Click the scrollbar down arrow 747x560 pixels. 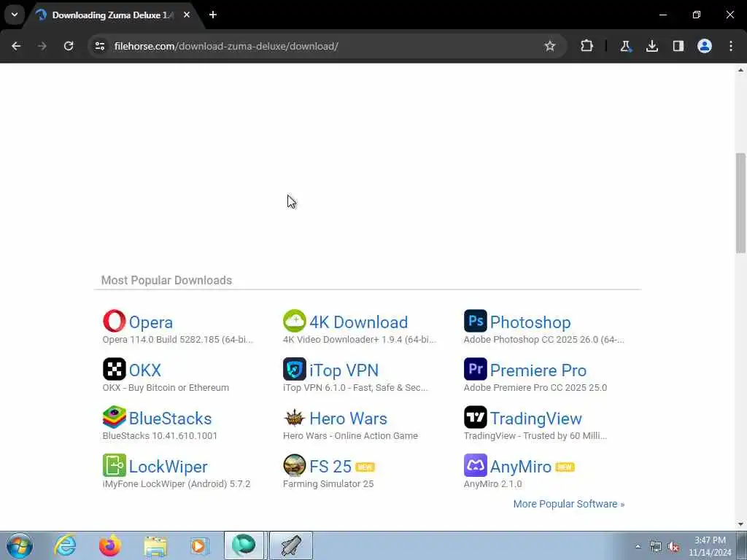pos(740,524)
